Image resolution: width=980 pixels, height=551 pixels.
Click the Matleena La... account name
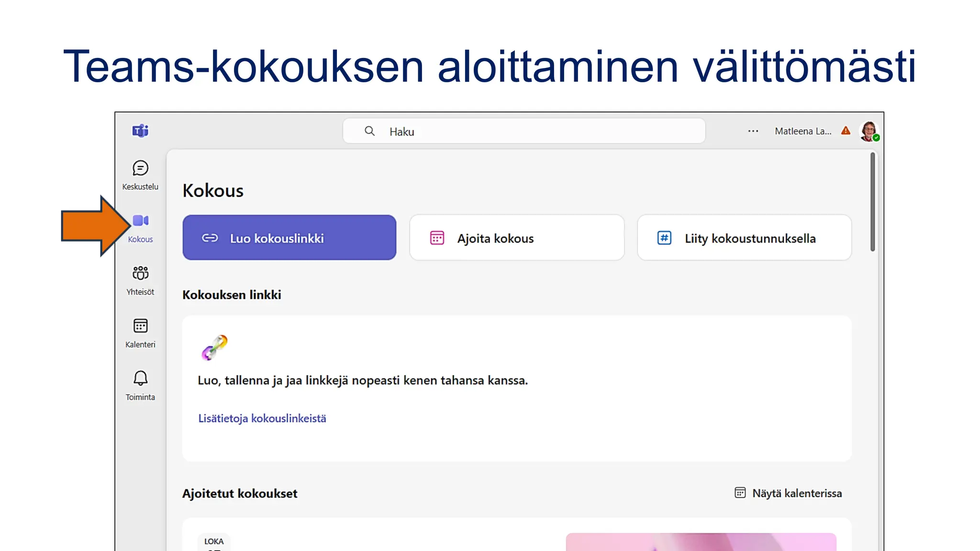pos(803,131)
